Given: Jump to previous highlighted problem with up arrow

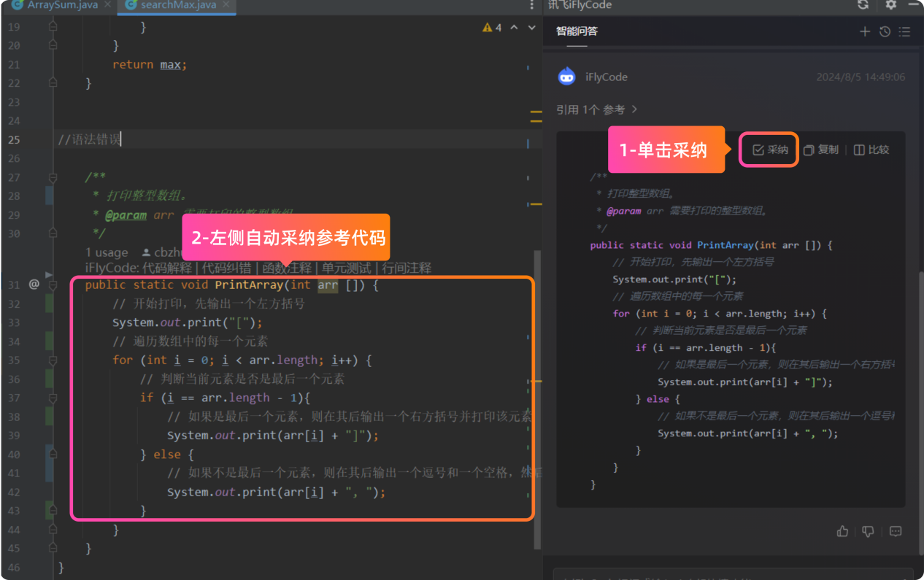Looking at the screenshot, I should click(514, 28).
